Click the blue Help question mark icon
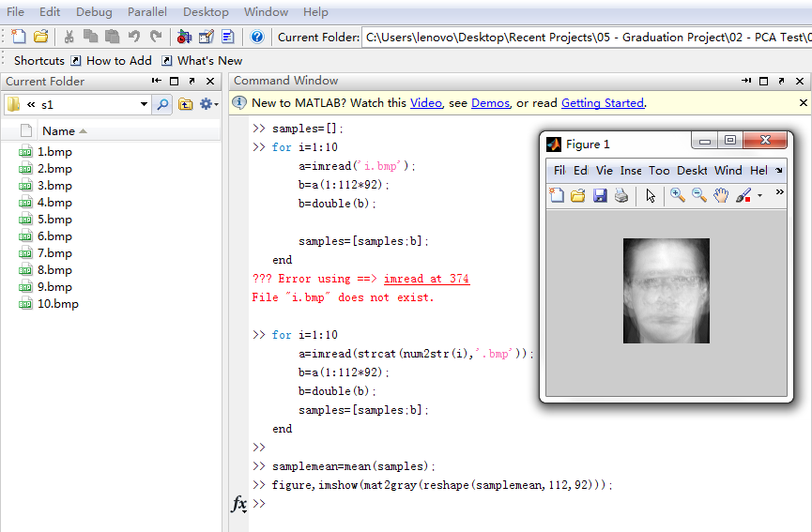Image resolution: width=812 pixels, height=532 pixels. pos(257,37)
